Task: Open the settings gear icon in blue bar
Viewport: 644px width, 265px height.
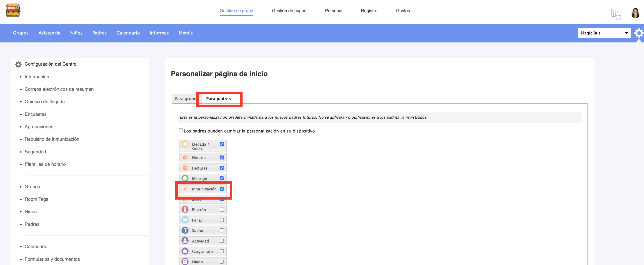Action: click(639, 33)
